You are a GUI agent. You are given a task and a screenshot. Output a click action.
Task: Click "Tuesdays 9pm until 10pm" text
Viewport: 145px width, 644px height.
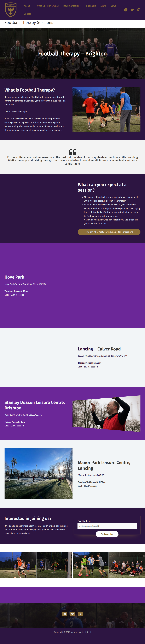pyautogui.click(x=16, y=291)
